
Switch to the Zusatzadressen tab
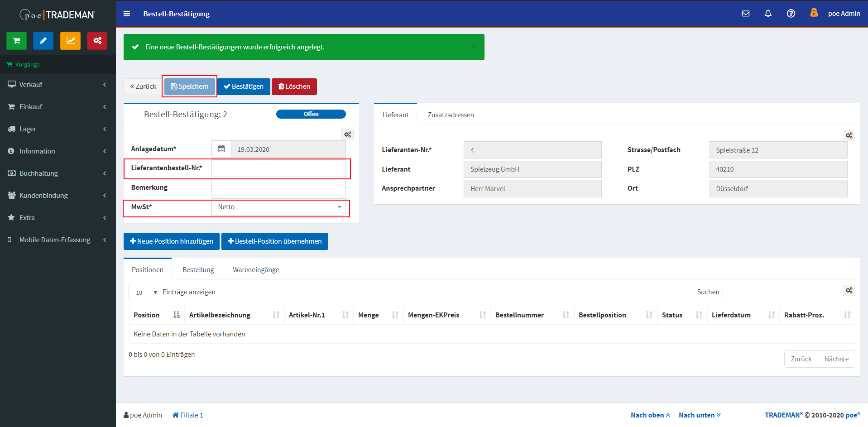(451, 115)
